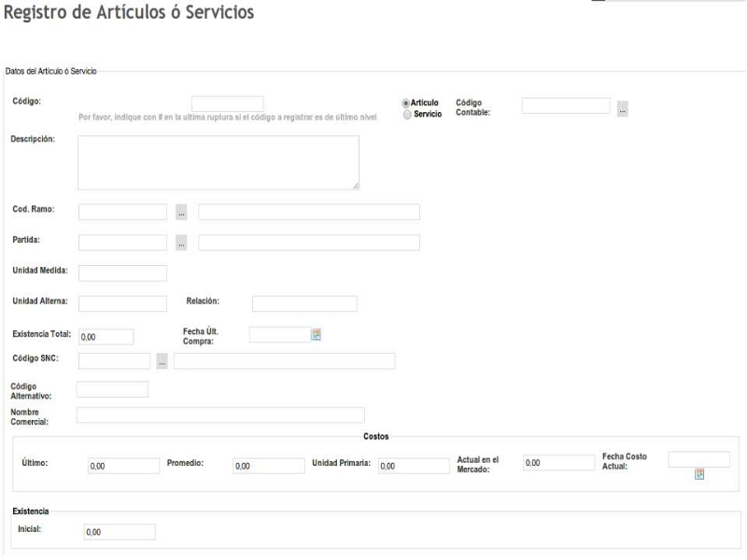This screenshot has width=747, height=560.
Task: Click browse button next to Código Contable
Action: pyautogui.click(x=623, y=109)
